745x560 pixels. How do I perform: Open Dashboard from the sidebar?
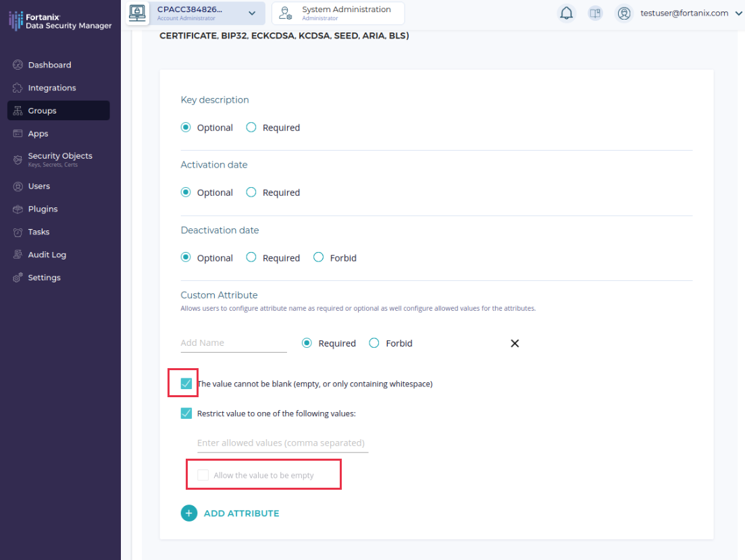coord(49,65)
